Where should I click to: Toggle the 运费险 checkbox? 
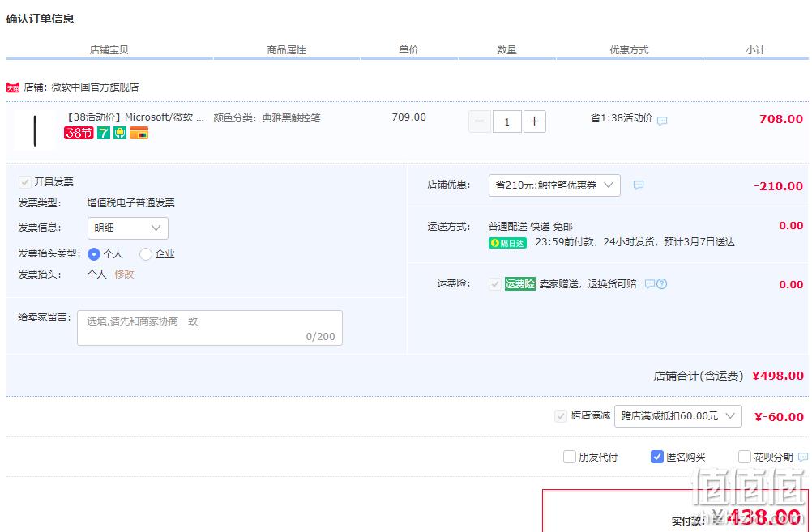point(494,283)
